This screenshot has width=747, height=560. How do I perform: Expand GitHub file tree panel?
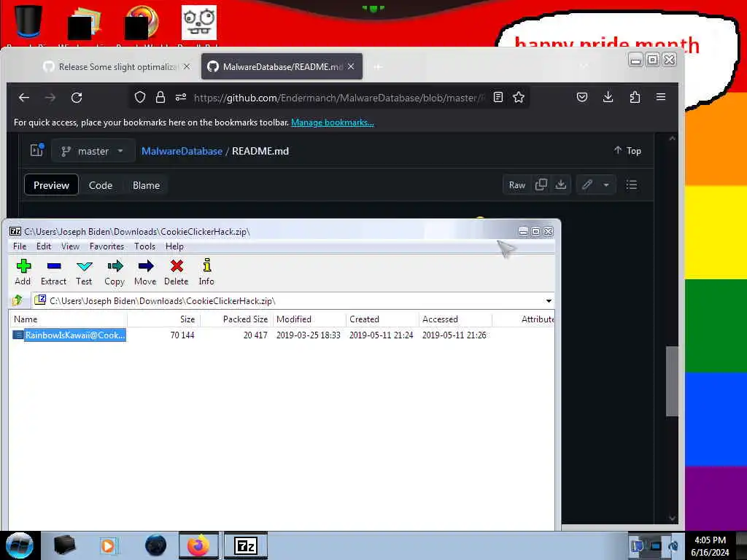pos(36,150)
